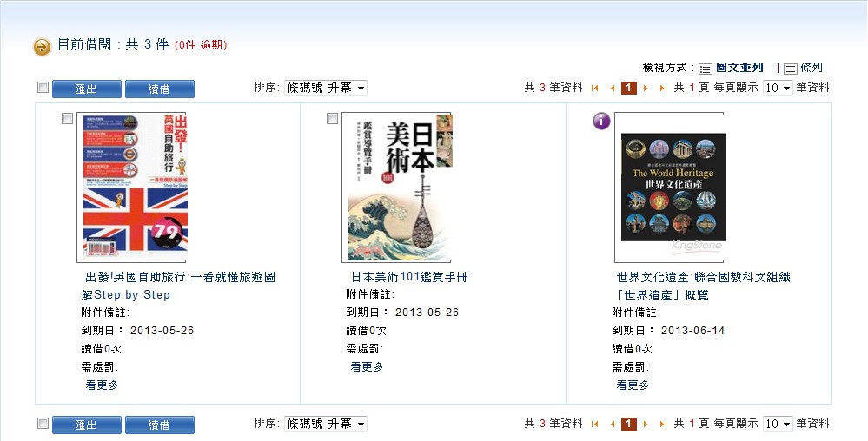The height and width of the screenshot is (441, 868).
Task: Open 日本美術101鑑賞手冊 title link
Action: [x=409, y=277]
